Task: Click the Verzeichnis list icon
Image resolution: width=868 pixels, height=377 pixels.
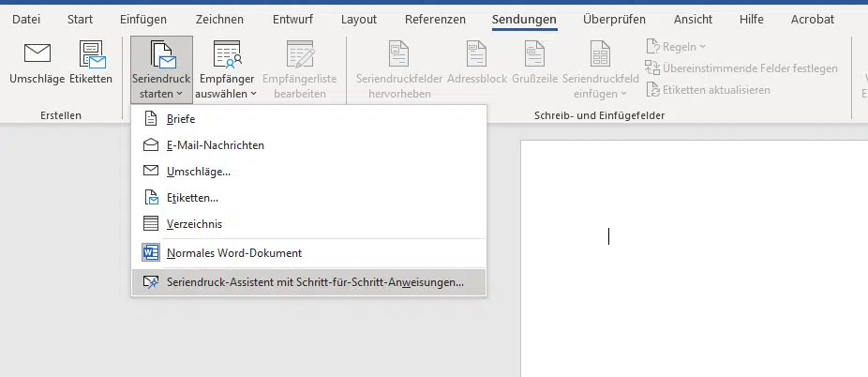Action: (x=151, y=223)
